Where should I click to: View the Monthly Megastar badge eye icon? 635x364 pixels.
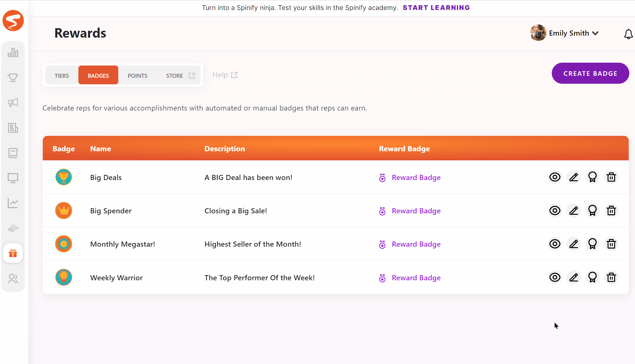point(555,244)
